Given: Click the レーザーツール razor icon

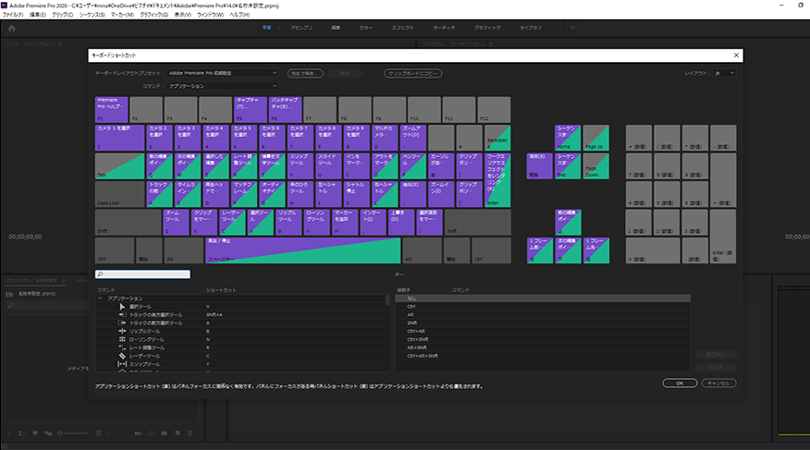Looking at the screenshot, I should 122,356.
